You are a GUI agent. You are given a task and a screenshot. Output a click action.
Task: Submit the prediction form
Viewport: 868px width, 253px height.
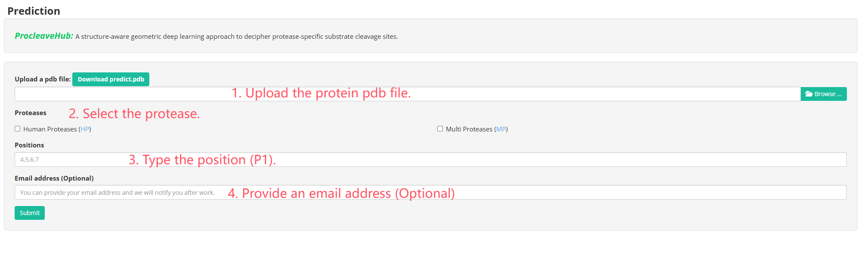[30, 213]
